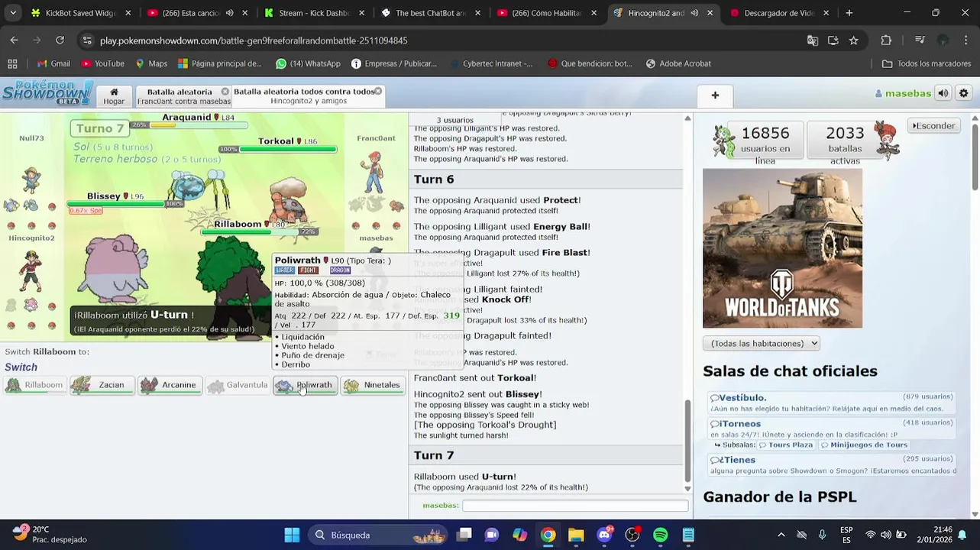Bookmark this page with the star icon

click(853, 40)
